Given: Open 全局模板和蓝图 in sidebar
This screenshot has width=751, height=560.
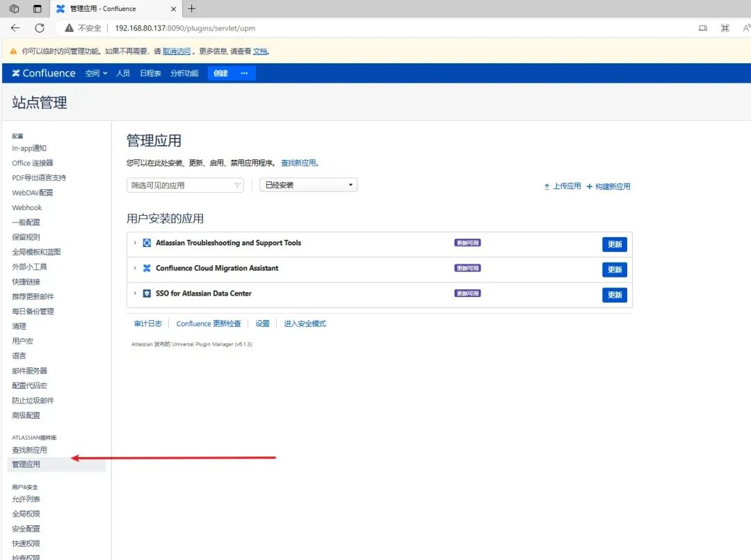Looking at the screenshot, I should tap(36, 252).
